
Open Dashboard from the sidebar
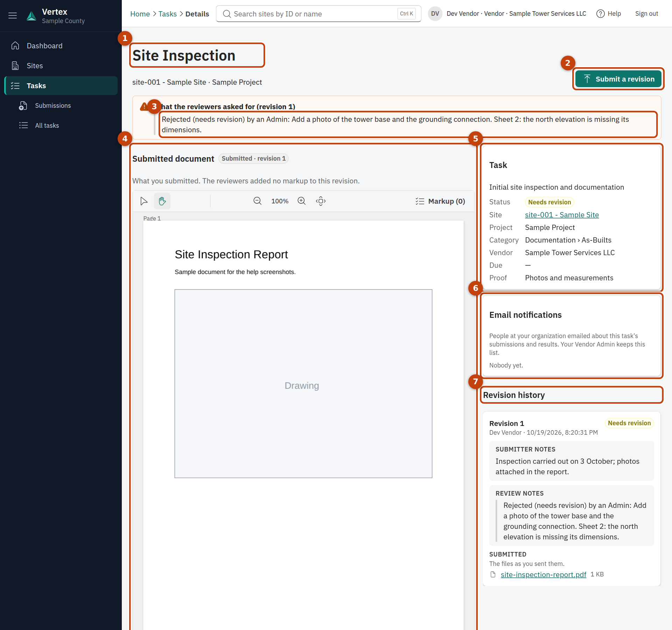coord(61,46)
